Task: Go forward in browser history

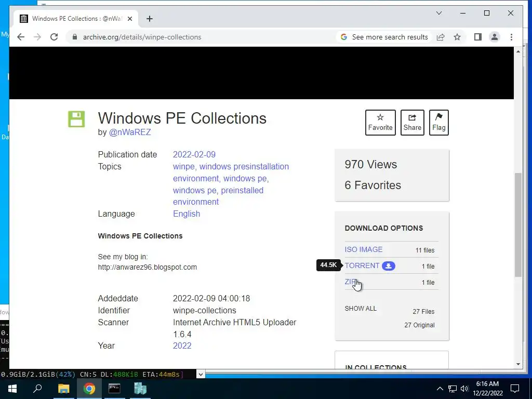Action: coord(37,37)
